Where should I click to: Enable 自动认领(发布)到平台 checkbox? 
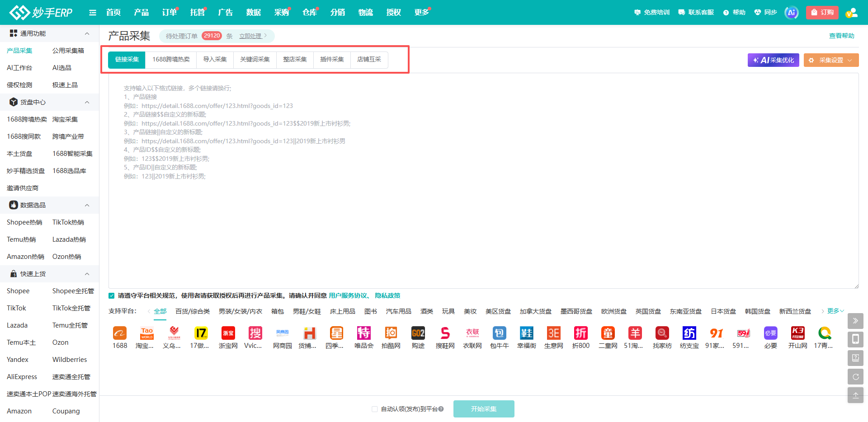(x=374, y=409)
